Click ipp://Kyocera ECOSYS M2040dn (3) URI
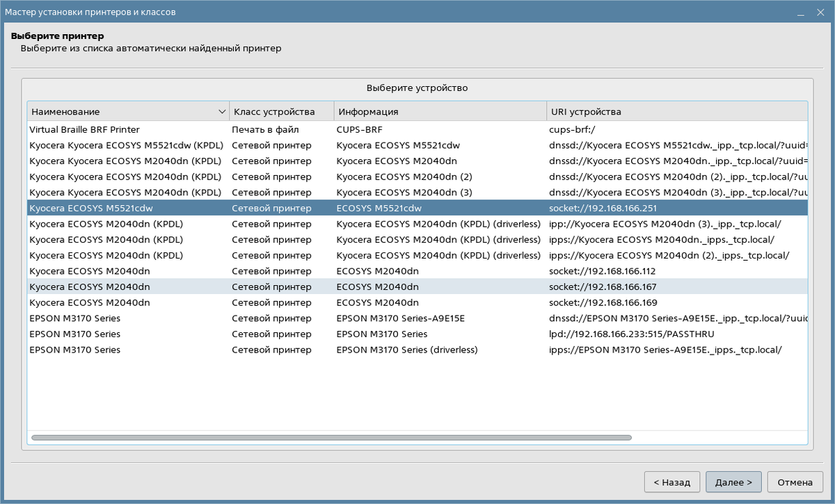 pyautogui.click(x=665, y=224)
